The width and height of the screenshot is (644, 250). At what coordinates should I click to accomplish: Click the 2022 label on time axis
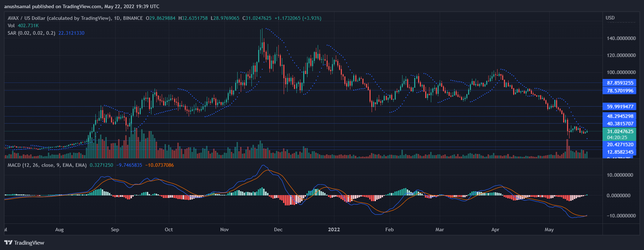tap(334, 229)
